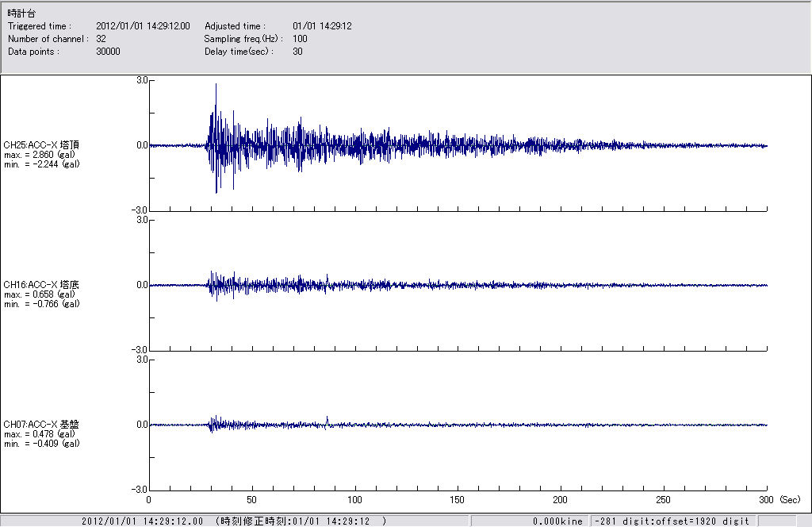Click the max. = 2.860 (gal) reading
Screen dimensions: 812x527
[41, 155]
